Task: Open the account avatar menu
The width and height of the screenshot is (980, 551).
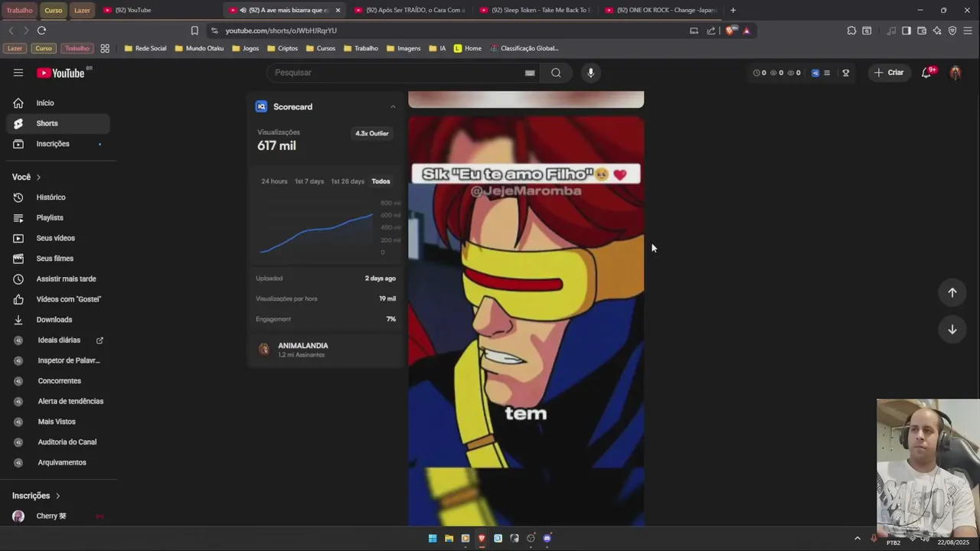Action: point(955,73)
